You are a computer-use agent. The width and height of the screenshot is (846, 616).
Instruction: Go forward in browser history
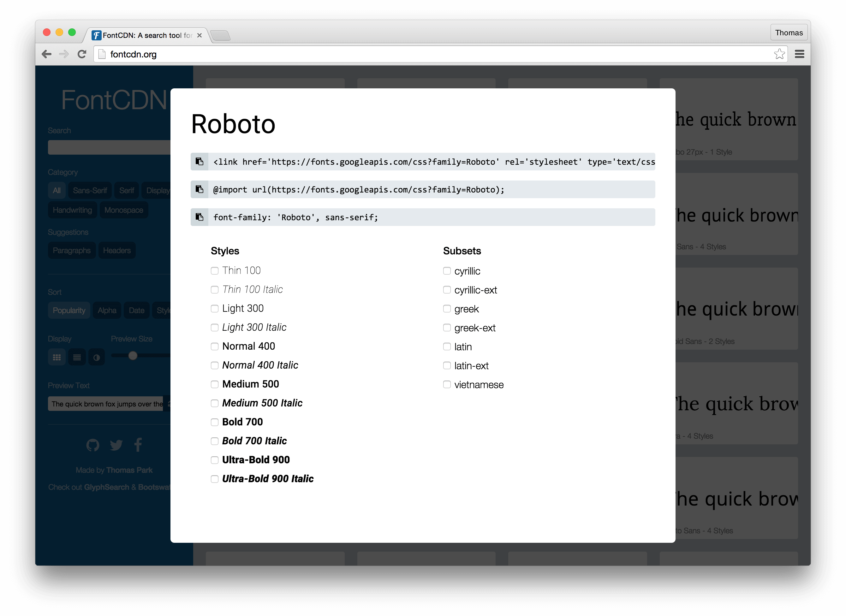click(64, 54)
